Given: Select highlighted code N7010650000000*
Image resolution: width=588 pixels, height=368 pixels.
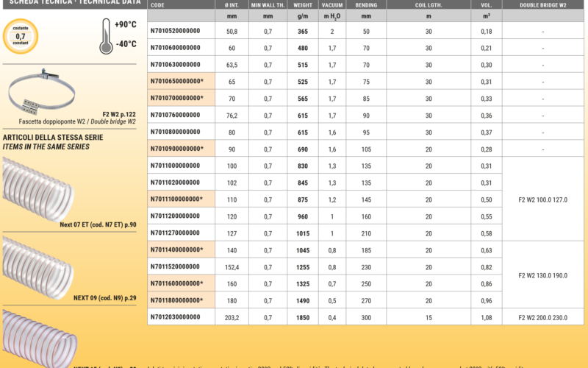Looking at the screenshot, I should pyautogui.click(x=176, y=82).
